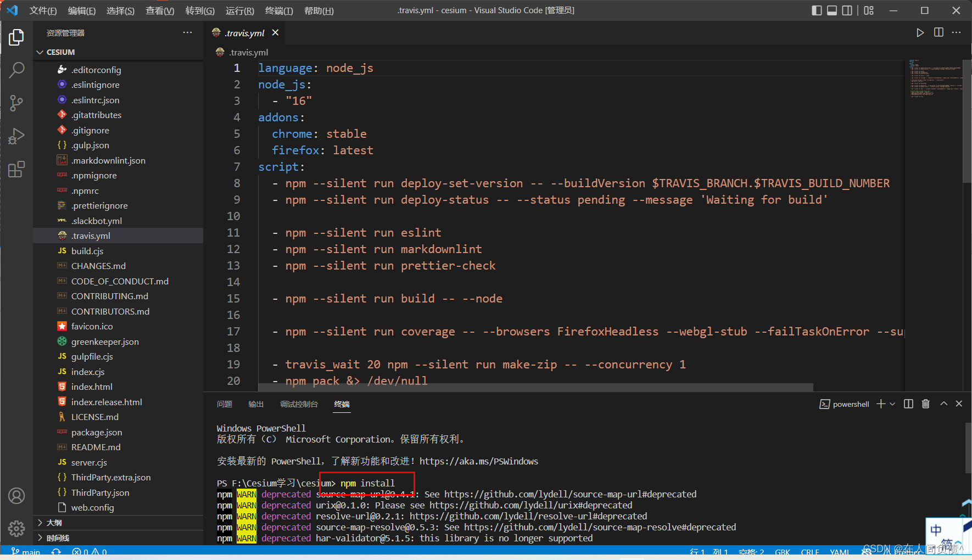Screen dimensions: 972x560
Task: Open the Search view in activity bar
Action: [16, 70]
